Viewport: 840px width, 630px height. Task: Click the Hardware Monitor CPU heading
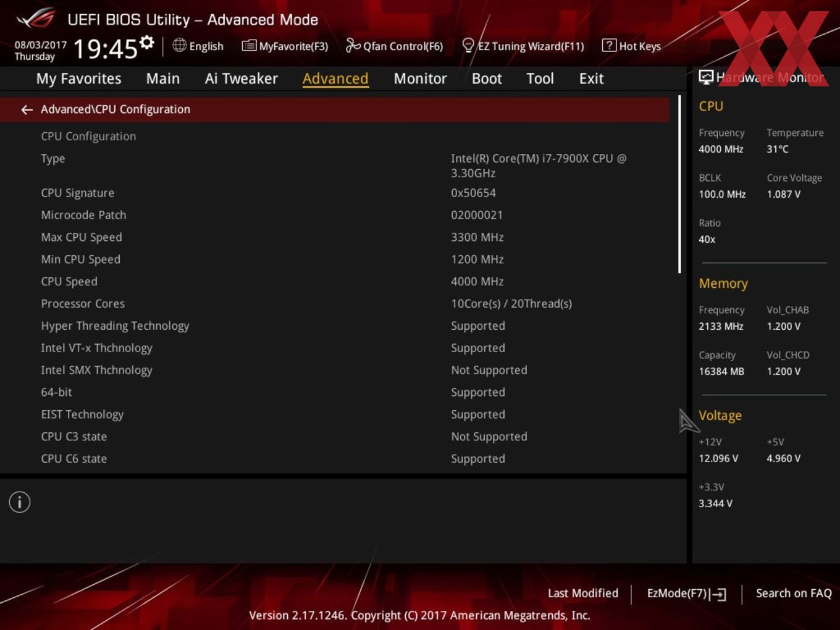point(711,106)
